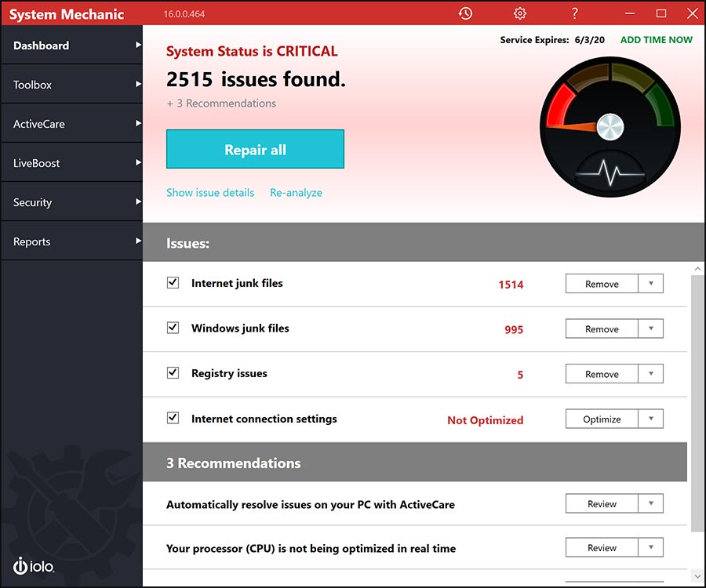Image resolution: width=706 pixels, height=588 pixels.
Task: Click the 995 Windows junk count
Action: pyautogui.click(x=514, y=329)
